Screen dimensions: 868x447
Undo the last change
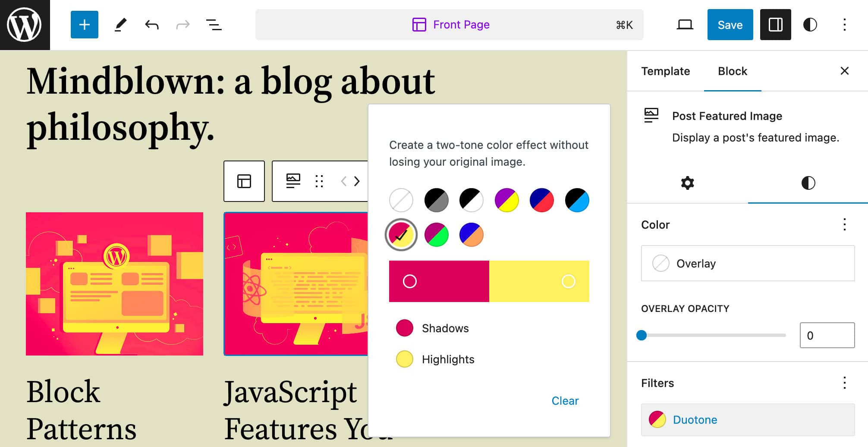click(152, 25)
